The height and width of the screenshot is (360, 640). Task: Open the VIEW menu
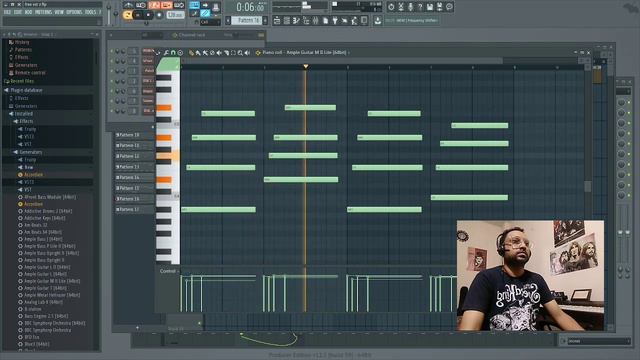59,12
